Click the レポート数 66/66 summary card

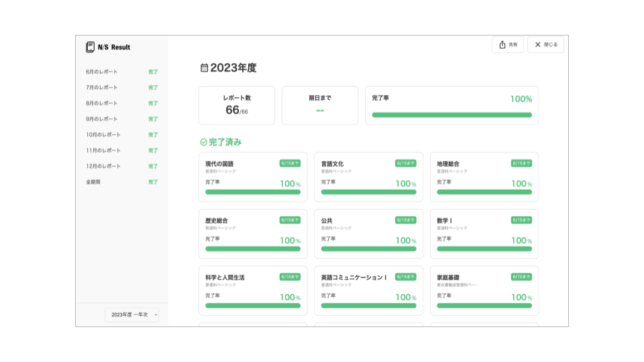(x=237, y=105)
